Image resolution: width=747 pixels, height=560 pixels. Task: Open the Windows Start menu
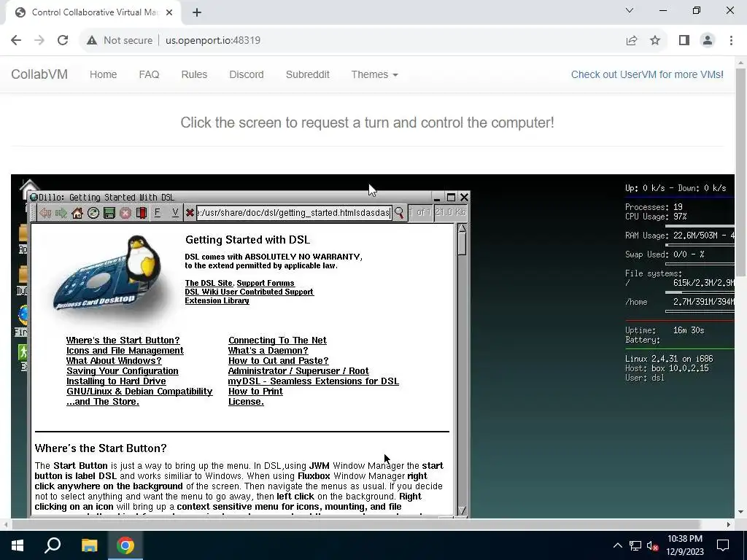click(x=18, y=545)
